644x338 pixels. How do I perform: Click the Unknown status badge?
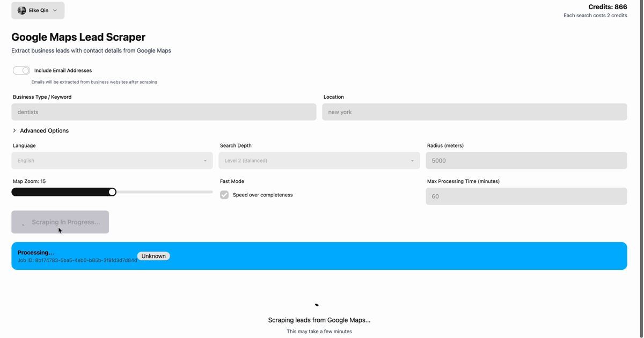(x=153, y=256)
